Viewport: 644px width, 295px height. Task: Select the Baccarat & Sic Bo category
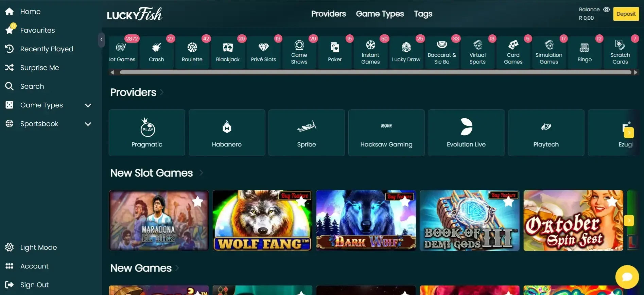point(442,52)
